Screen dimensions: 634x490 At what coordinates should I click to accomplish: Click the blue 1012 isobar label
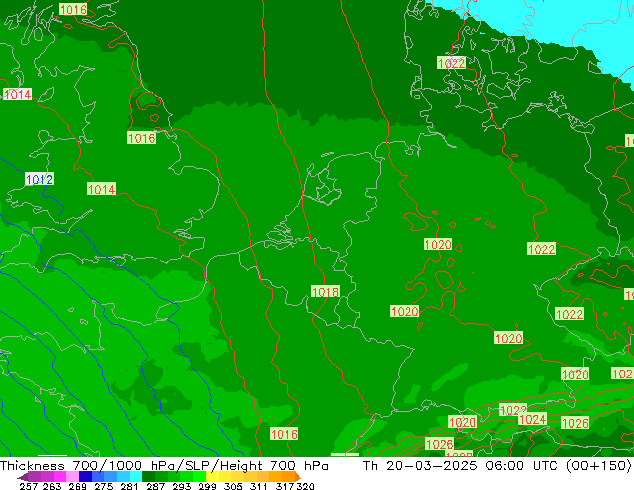39,179
